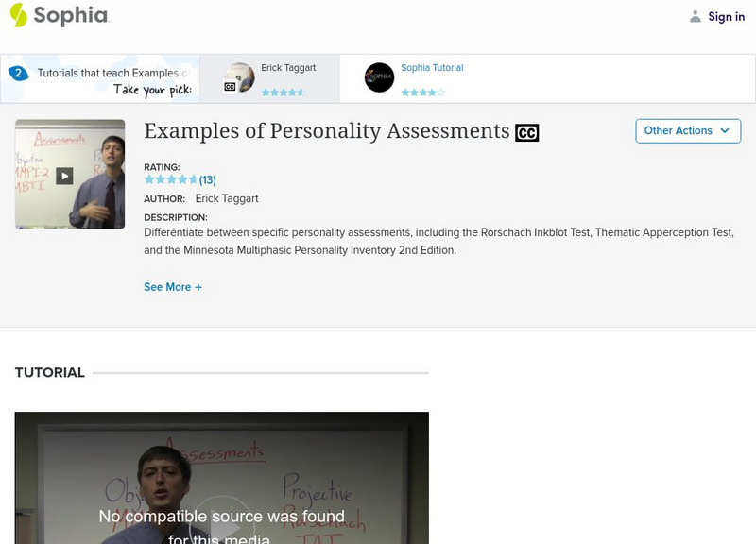Open the Other Actions dropdown

(x=687, y=131)
